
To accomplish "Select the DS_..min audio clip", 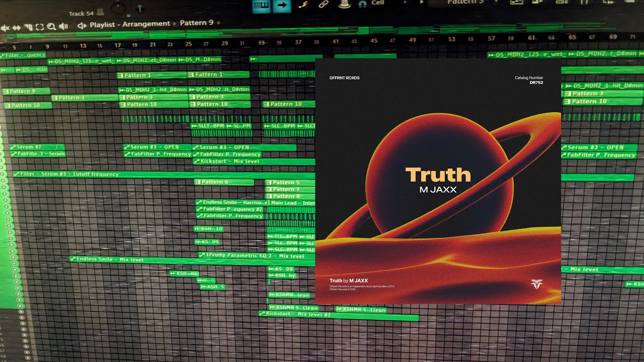I will [31, 69].
